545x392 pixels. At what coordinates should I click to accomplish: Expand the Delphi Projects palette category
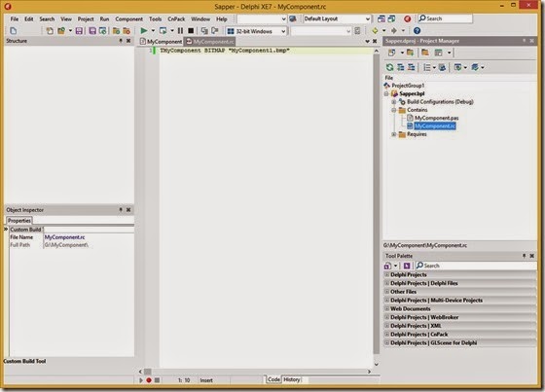[387, 274]
